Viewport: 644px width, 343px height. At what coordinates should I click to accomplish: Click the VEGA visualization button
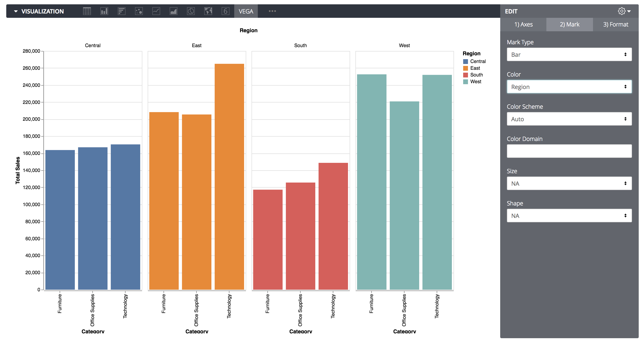(x=246, y=11)
